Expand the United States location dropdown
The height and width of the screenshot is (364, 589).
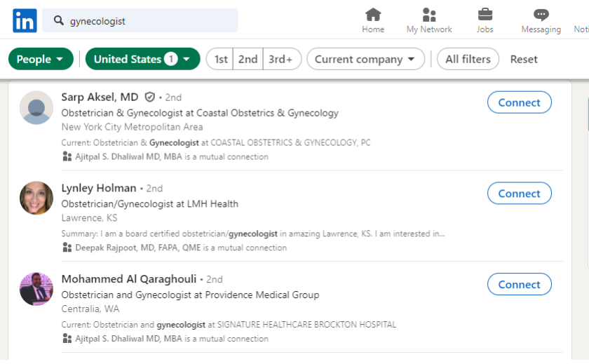[143, 59]
